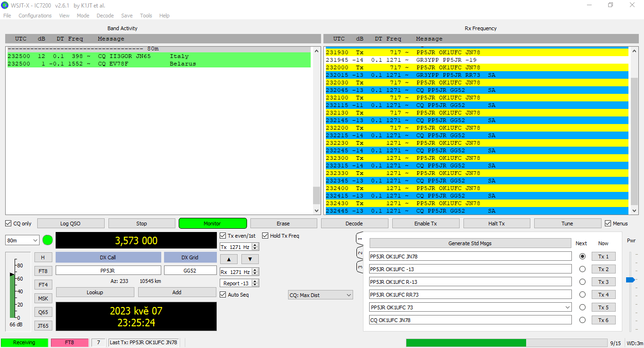The width and height of the screenshot is (644, 348).
Task: Switch to MSK mode button
Action: pos(43,298)
